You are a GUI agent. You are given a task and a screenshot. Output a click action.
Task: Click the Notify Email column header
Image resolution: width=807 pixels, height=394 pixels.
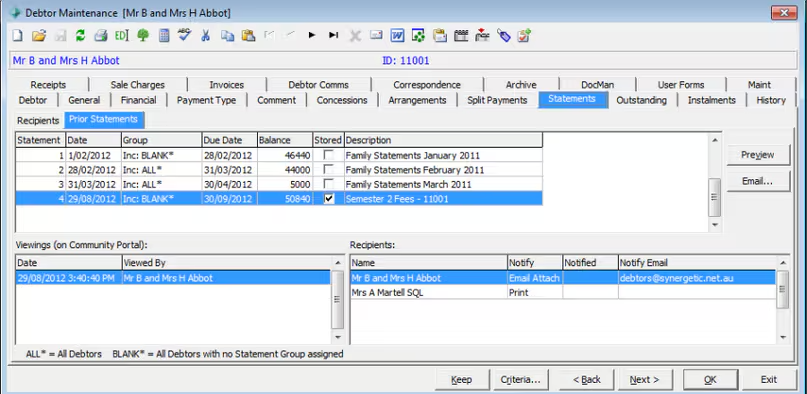(x=697, y=263)
